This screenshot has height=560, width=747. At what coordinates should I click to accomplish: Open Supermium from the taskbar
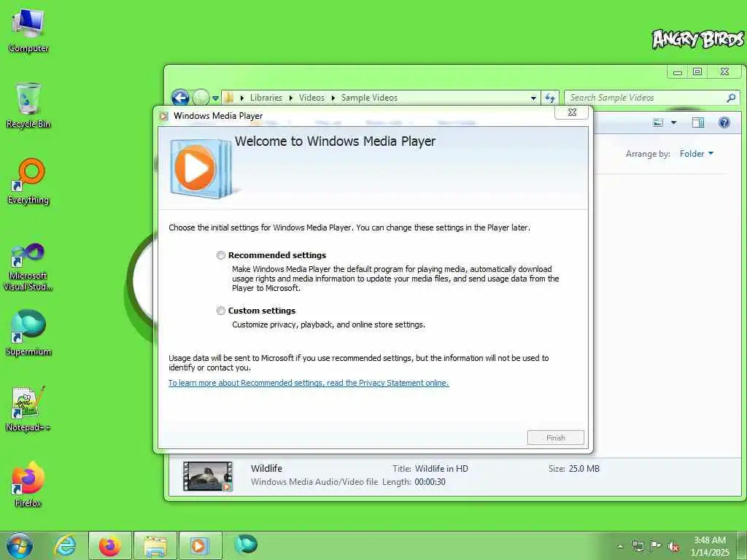click(246, 545)
